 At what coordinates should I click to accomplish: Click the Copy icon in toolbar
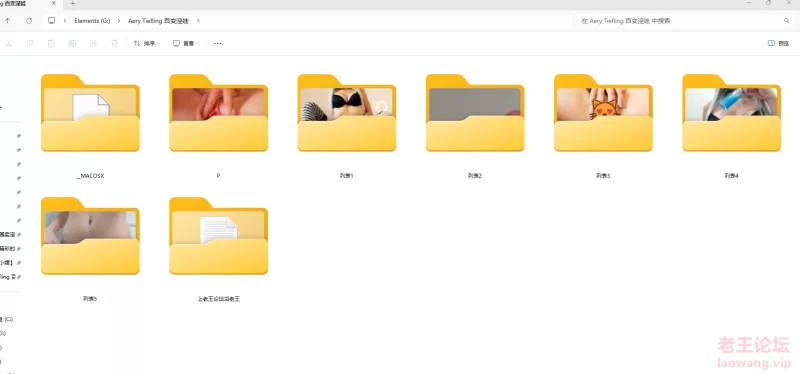click(x=30, y=43)
